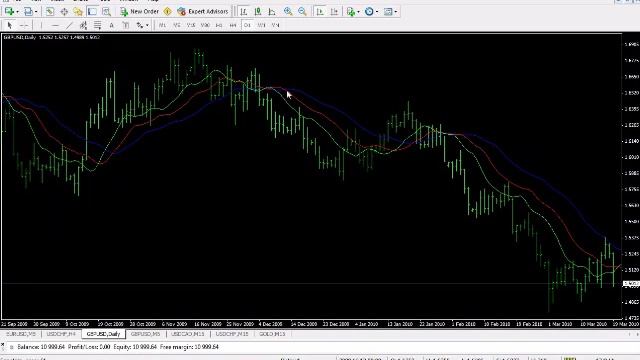640x360 pixels.
Task: Click the New Order button
Action: tap(139, 11)
